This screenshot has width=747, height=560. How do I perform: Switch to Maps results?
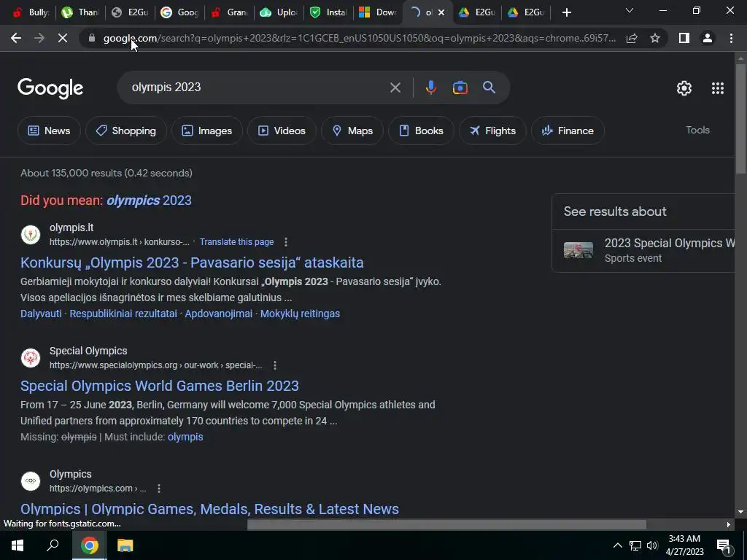352,131
